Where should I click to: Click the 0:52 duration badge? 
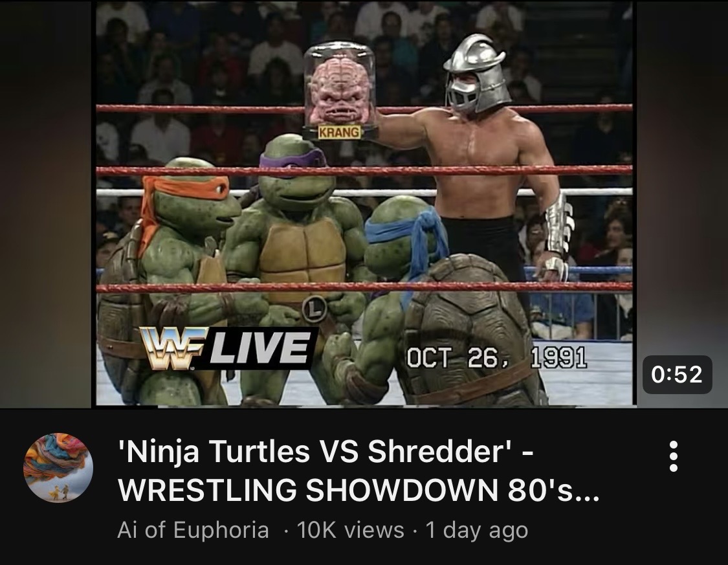[677, 374]
